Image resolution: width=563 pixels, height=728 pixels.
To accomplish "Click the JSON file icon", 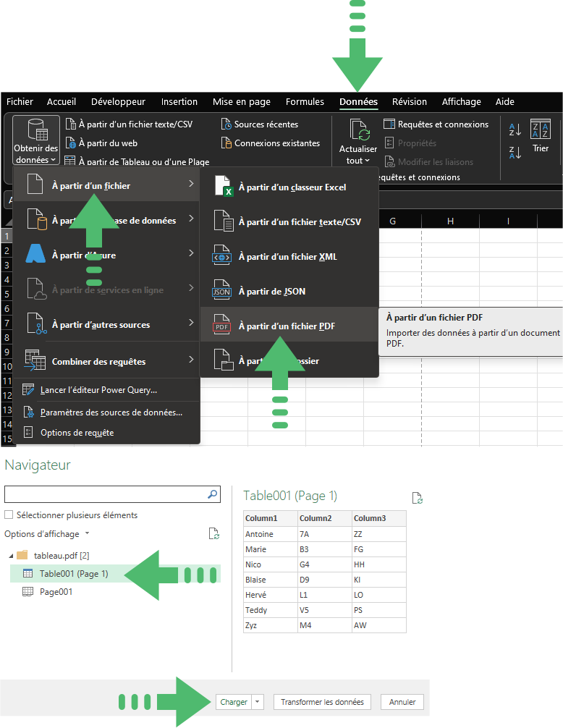I will (x=222, y=289).
